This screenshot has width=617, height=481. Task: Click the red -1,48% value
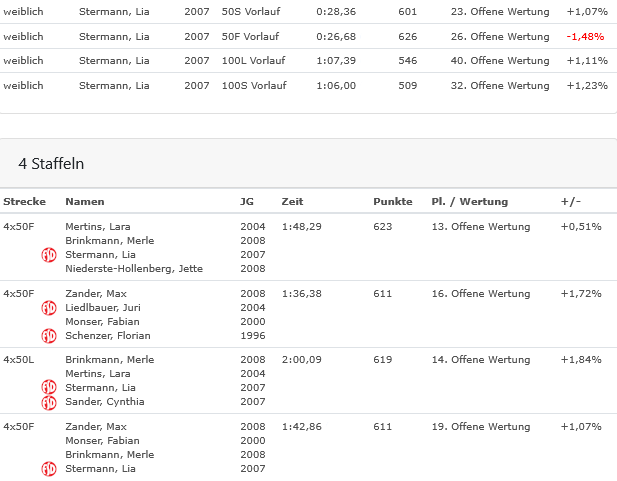585,37
